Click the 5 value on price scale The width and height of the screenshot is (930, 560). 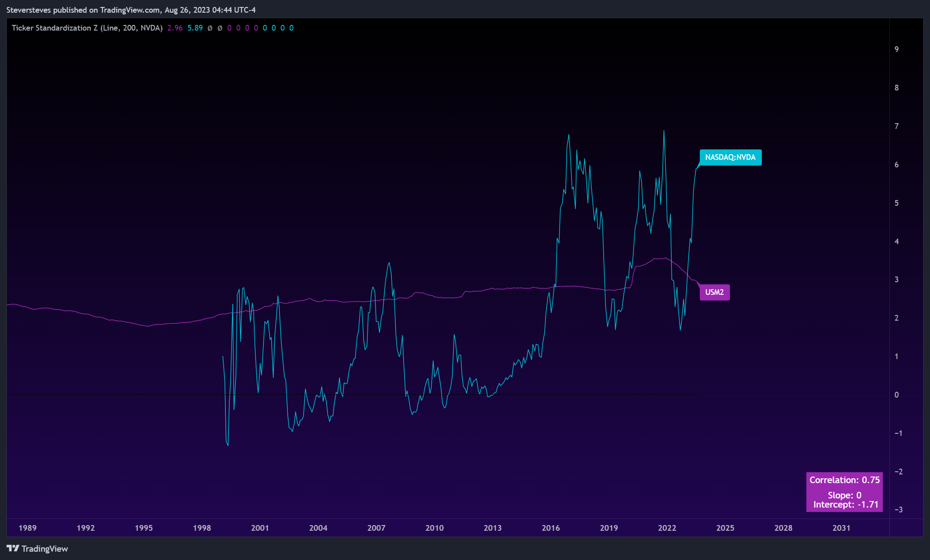click(896, 203)
